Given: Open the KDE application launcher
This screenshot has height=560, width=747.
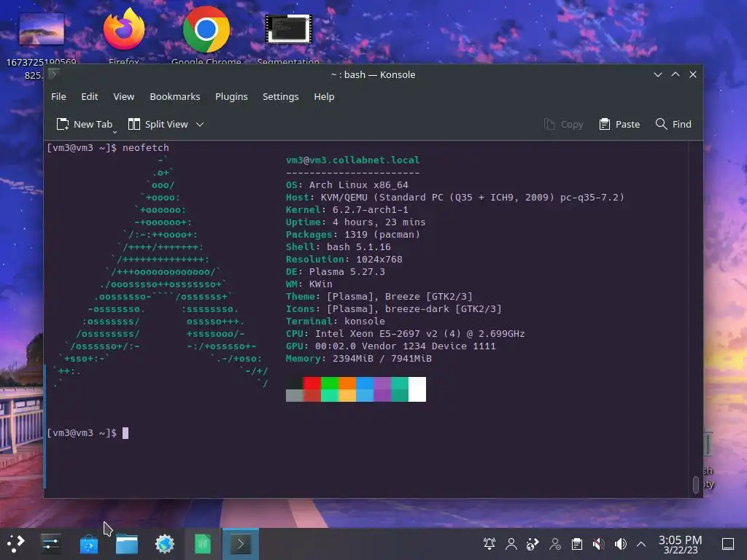Looking at the screenshot, I should pos(15,544).
